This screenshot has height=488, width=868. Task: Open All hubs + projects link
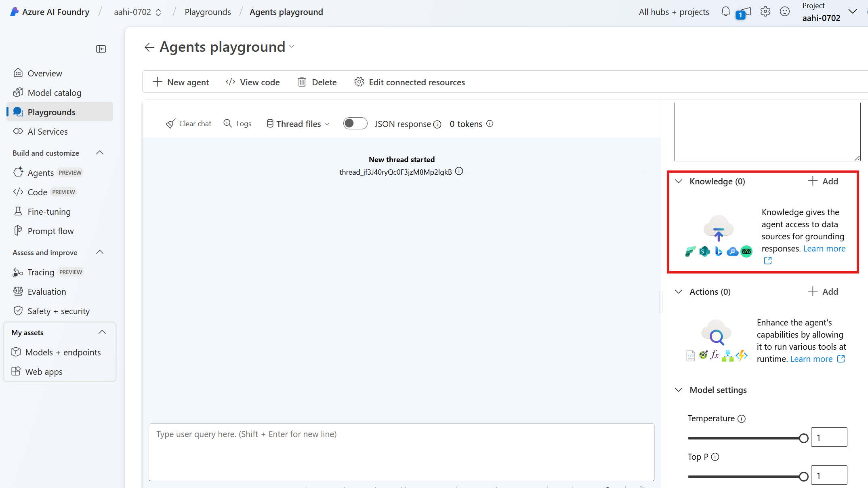click(674, 12)
